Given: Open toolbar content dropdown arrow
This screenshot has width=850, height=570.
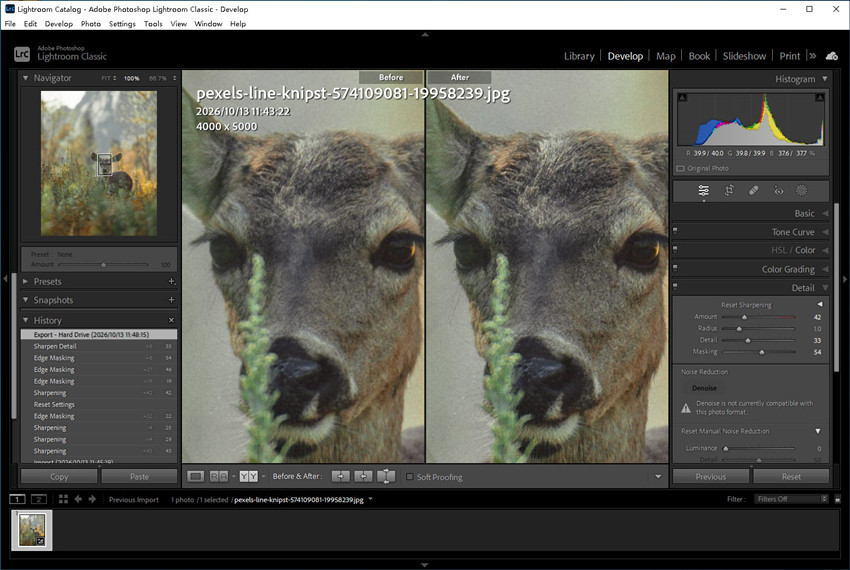Looking at the screenshot, I should (x=658, y=477).
